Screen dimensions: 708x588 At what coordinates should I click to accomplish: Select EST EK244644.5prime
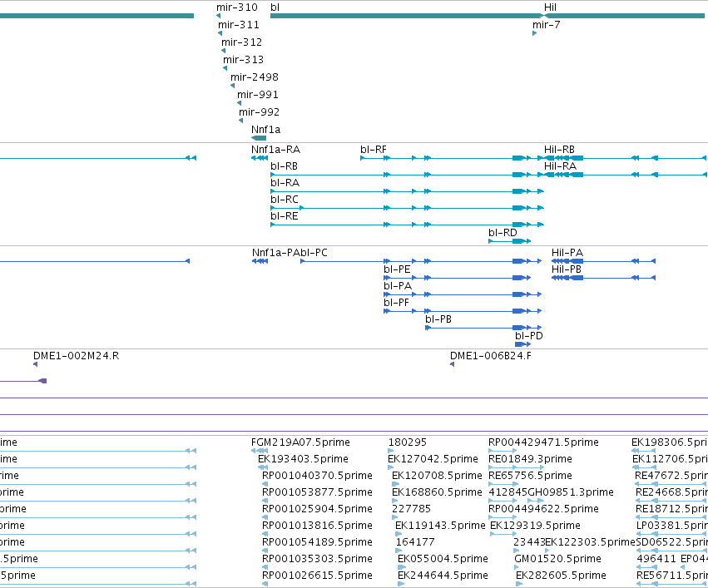pyautogui.click(x=443, y=576)
